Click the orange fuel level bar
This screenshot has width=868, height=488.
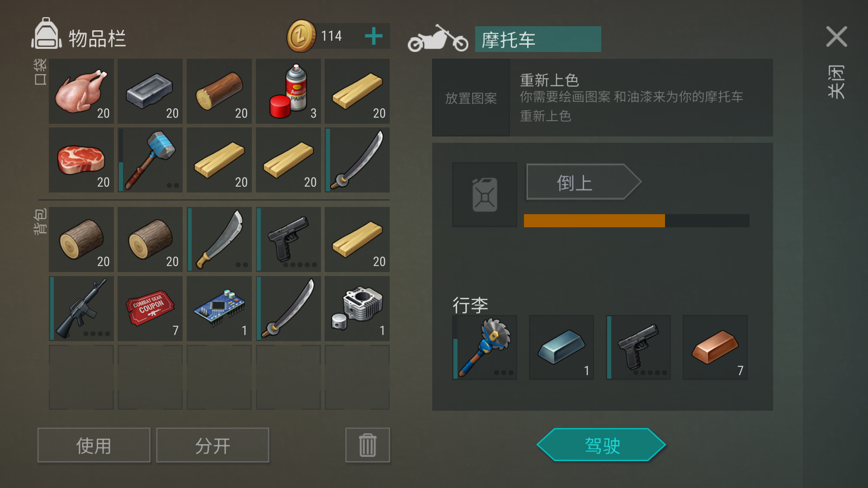594,221
